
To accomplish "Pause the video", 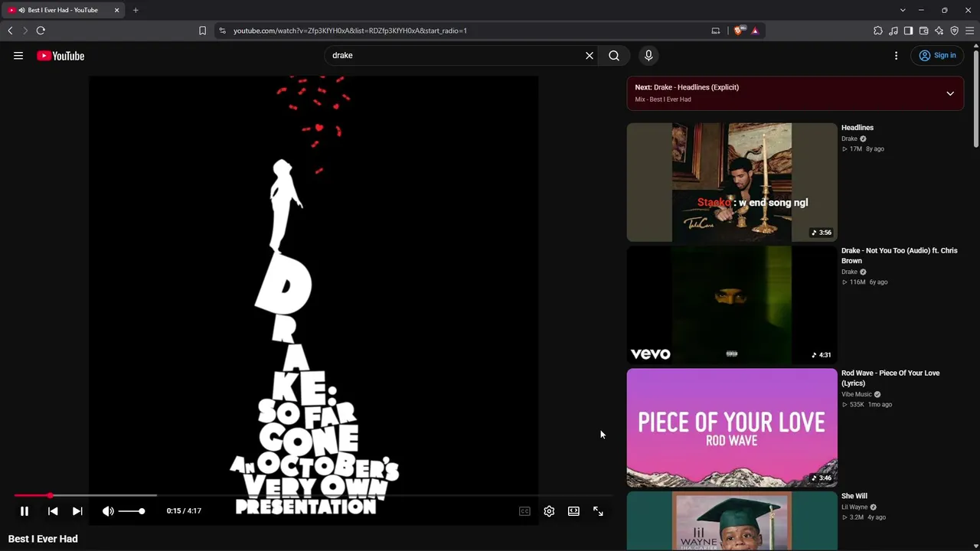I will 24,511.
